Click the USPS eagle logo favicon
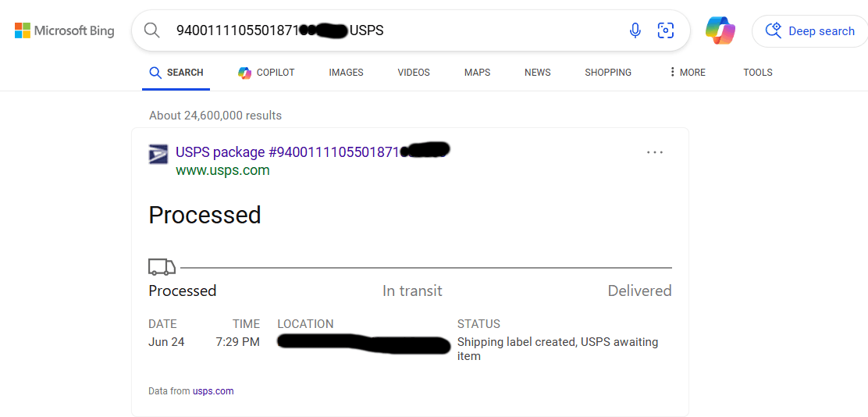The width and height of the screenshot is (868, 417). [x=158, y=153]
